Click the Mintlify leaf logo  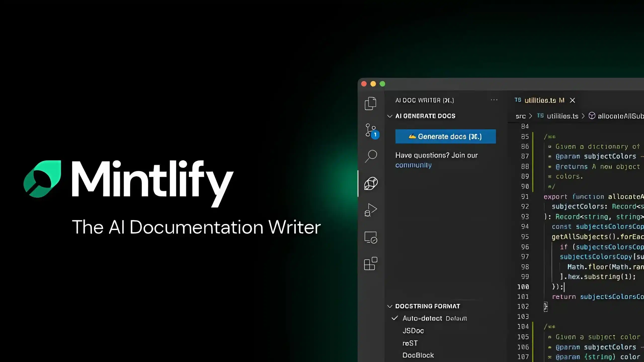coord(42,179)
